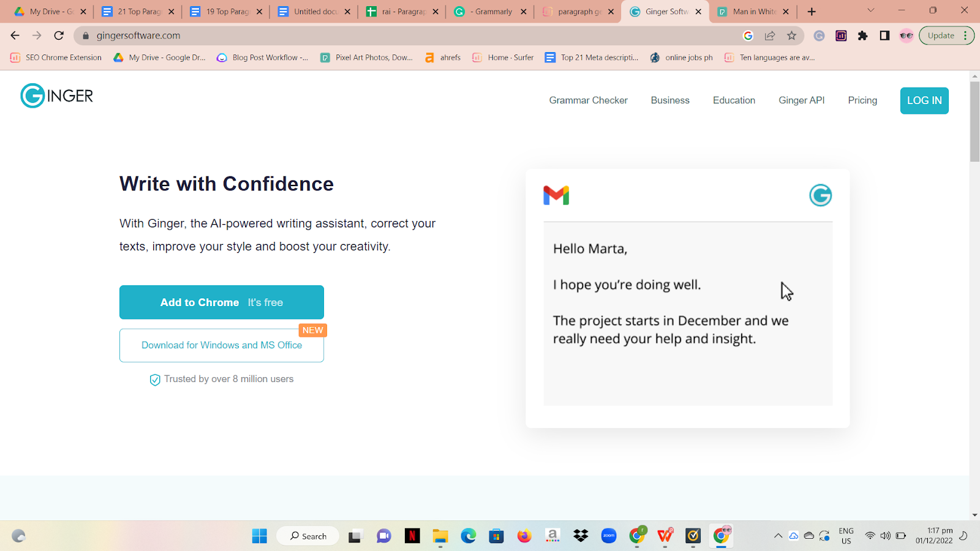Viewport: 980px width, 551px height.
Task: Show hidden system tray icons
Action: click(x=778, y=536)
